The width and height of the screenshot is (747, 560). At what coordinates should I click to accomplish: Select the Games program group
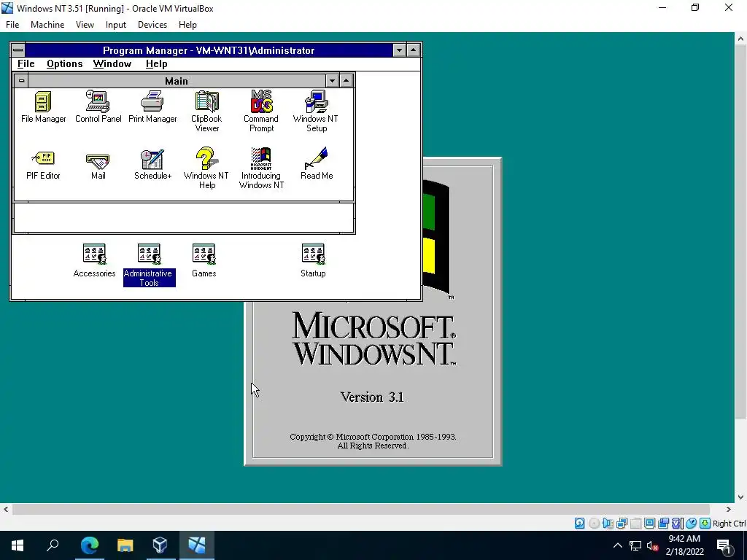click(x=204, y=260)
